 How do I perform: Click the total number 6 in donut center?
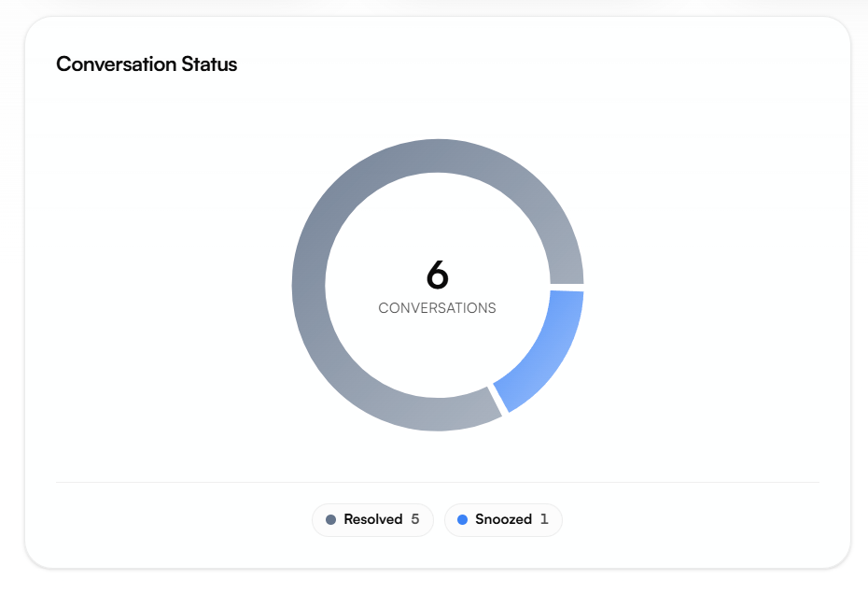438,275
